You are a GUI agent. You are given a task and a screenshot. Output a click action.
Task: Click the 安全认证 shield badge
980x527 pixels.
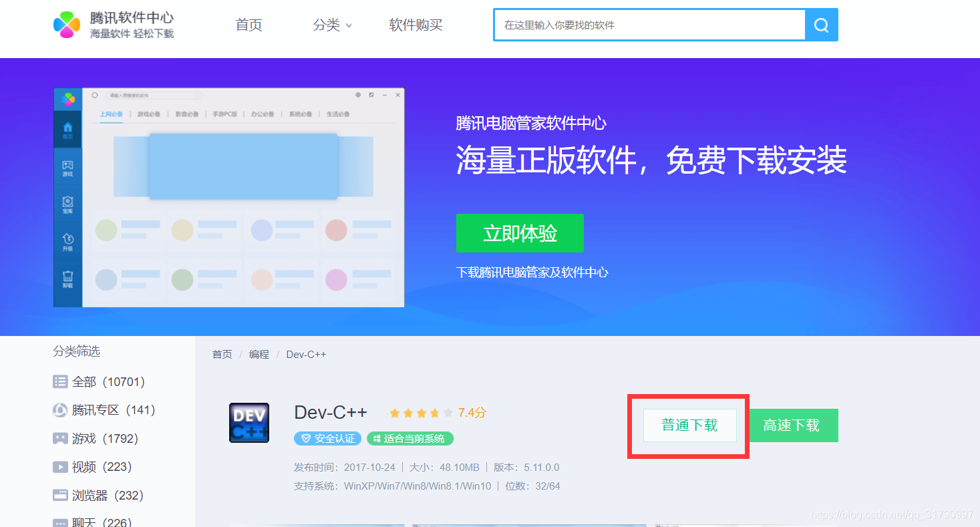tap(327, 439)
